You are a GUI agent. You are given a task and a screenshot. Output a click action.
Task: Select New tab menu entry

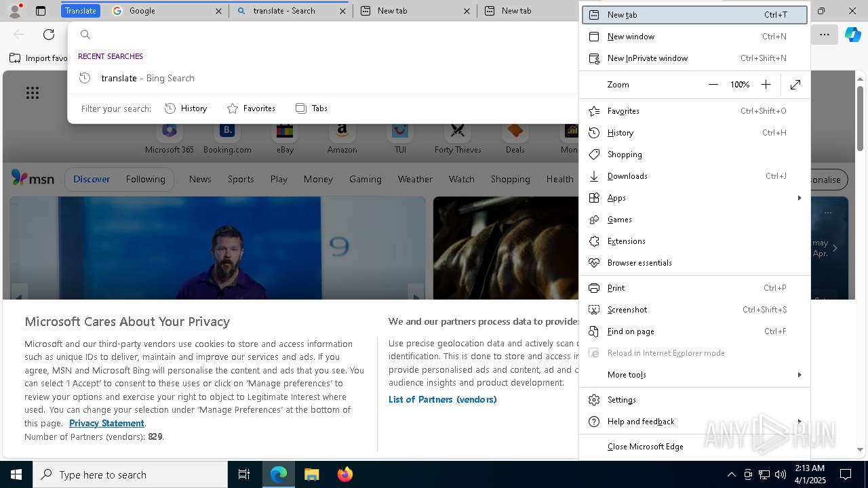[x=694, y=15]
